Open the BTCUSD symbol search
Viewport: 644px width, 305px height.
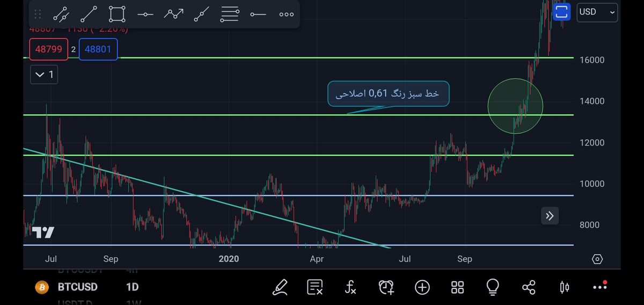[x=77, y=287]
